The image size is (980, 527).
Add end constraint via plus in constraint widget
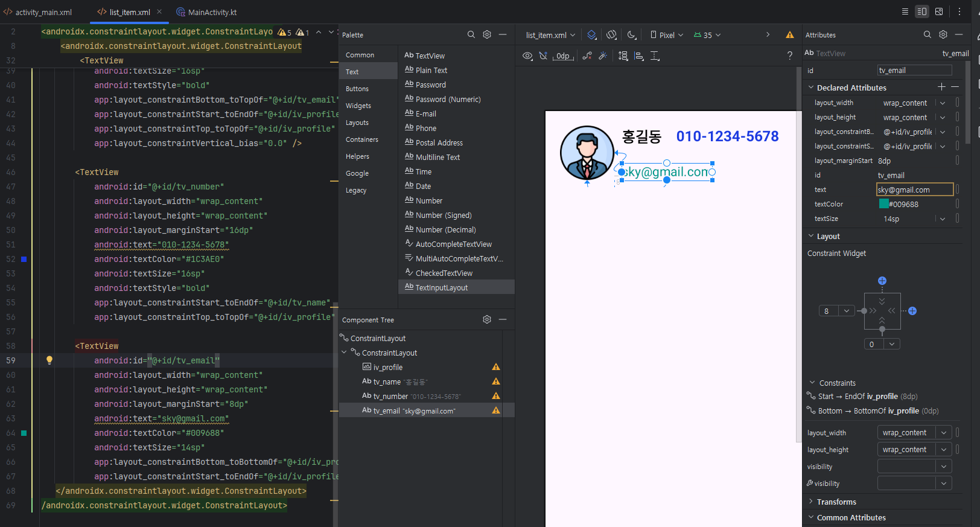(912, 311)
